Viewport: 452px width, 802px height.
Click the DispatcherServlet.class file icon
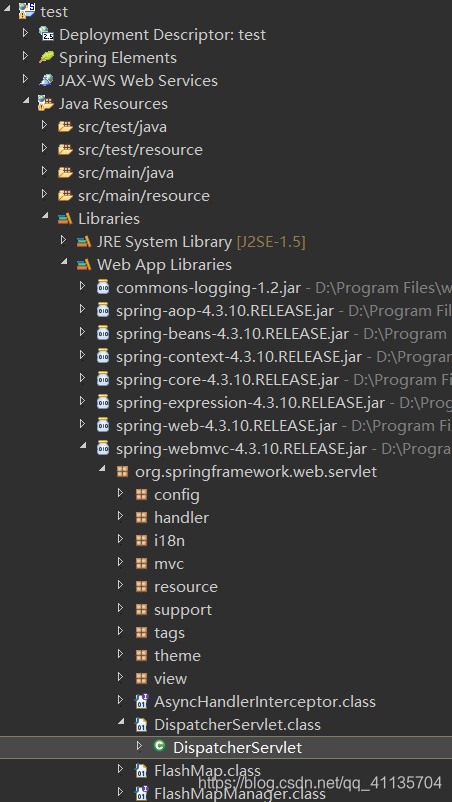[x=141, y=724]
